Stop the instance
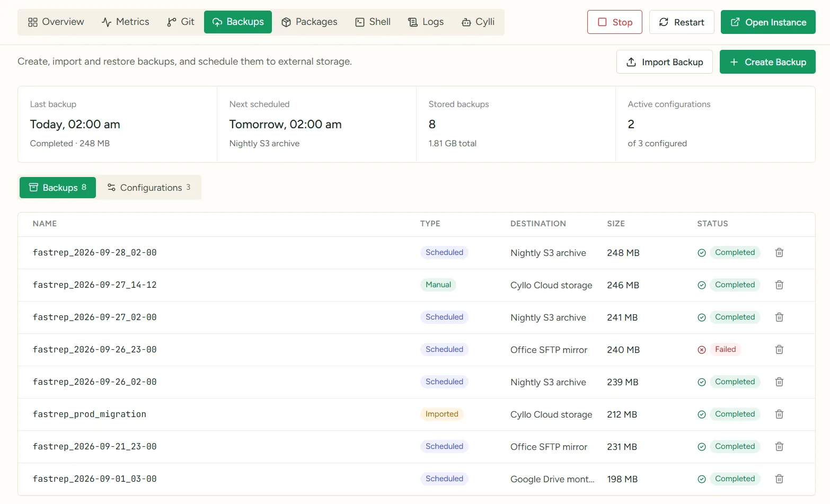 click(615, 22)
